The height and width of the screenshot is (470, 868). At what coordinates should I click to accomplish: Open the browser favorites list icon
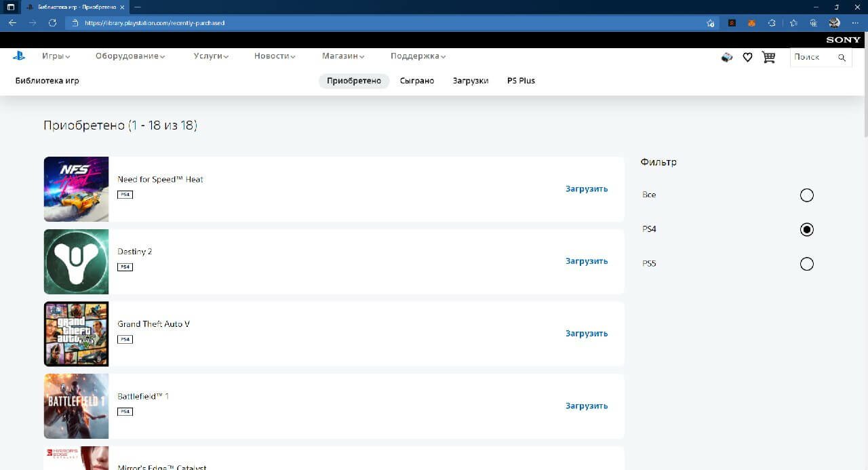click(x=793, y=22)
